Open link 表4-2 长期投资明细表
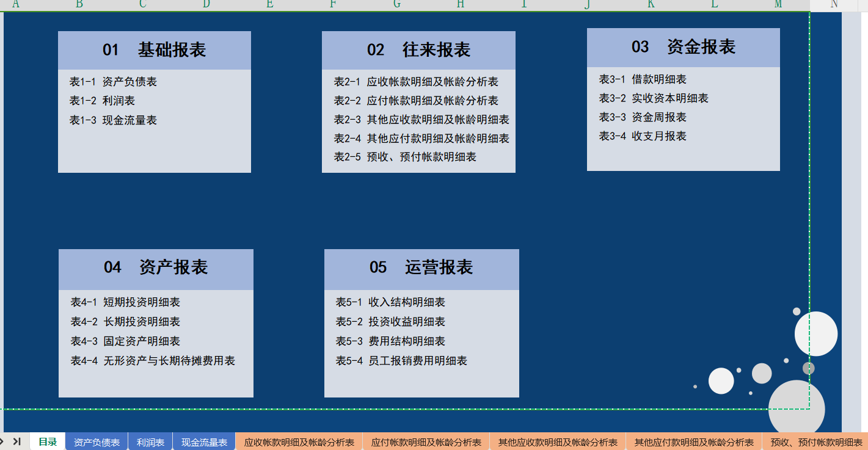Image resolution: width=868 pixels, height=450 pixels. tap(125, 322)
